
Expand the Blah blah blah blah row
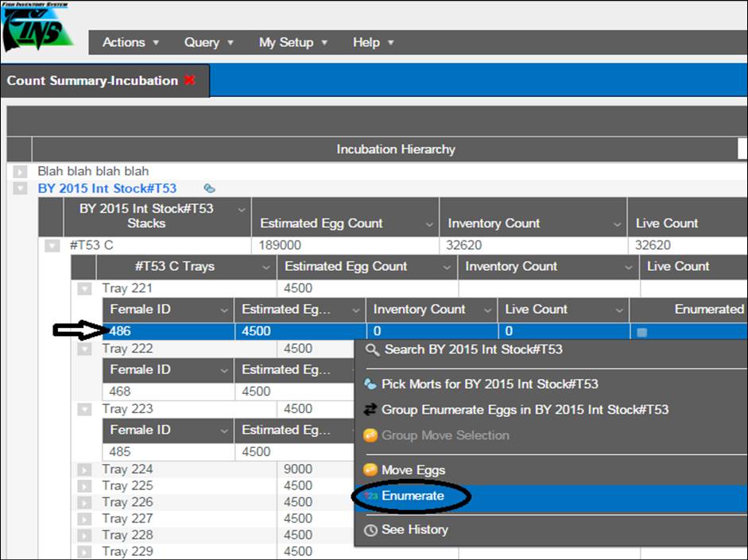coord(20,172)
